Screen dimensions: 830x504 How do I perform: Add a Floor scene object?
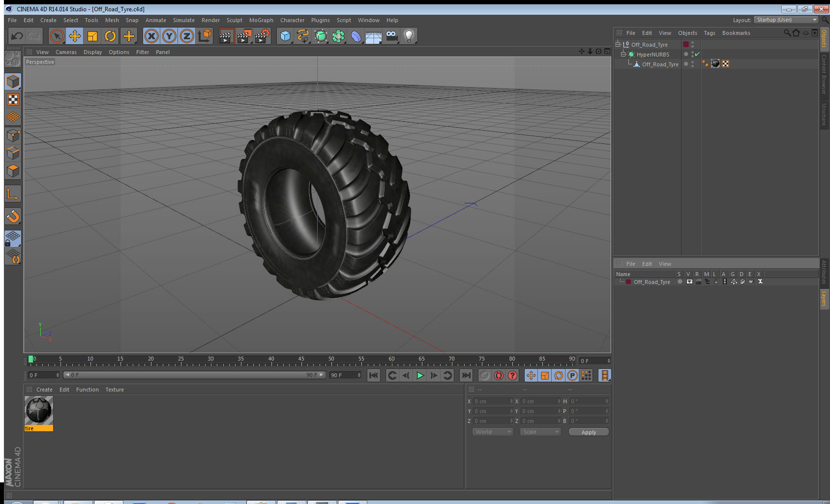pos(374,36)
